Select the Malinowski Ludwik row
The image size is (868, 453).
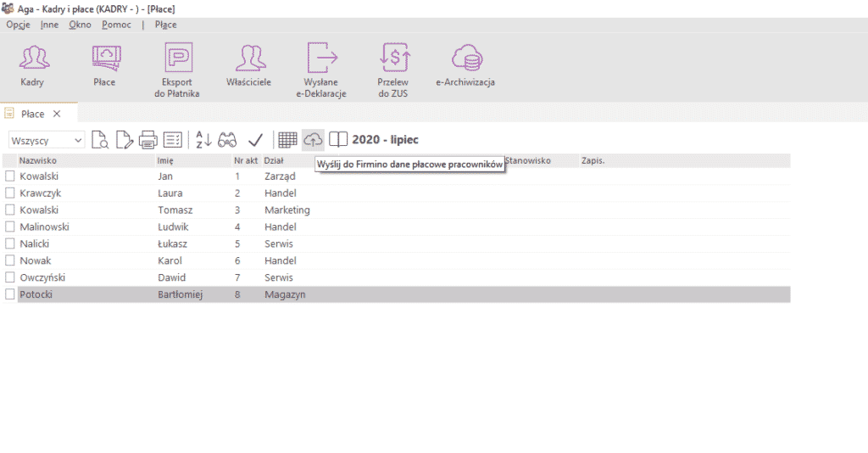(x=44, y=226)
